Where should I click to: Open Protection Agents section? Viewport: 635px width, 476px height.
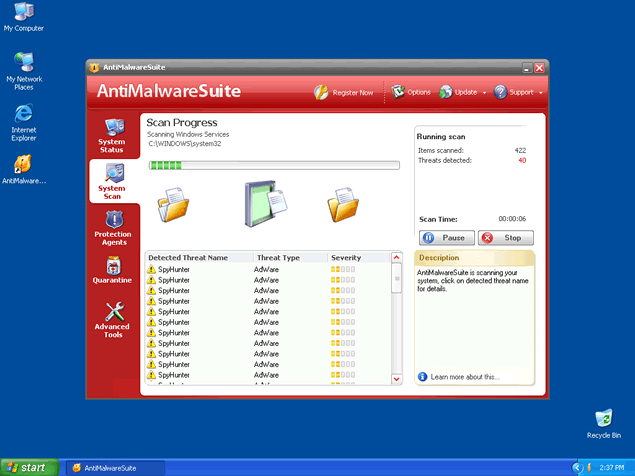point(112,227)
